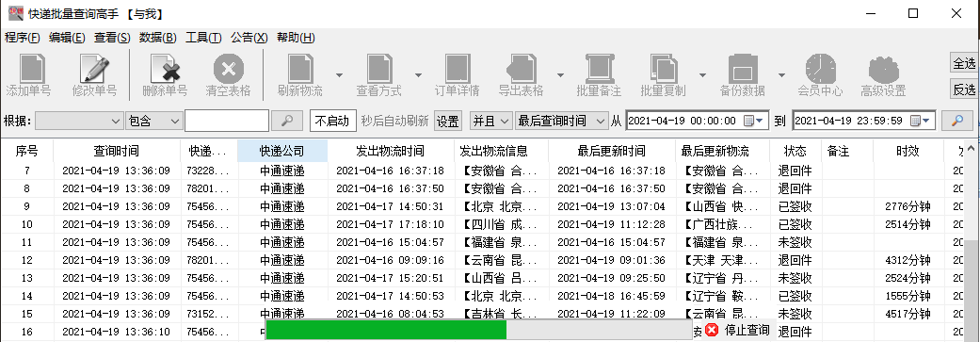
Task: Click the vertical scrollbar thumb of the table
Action: pos(972,291)
